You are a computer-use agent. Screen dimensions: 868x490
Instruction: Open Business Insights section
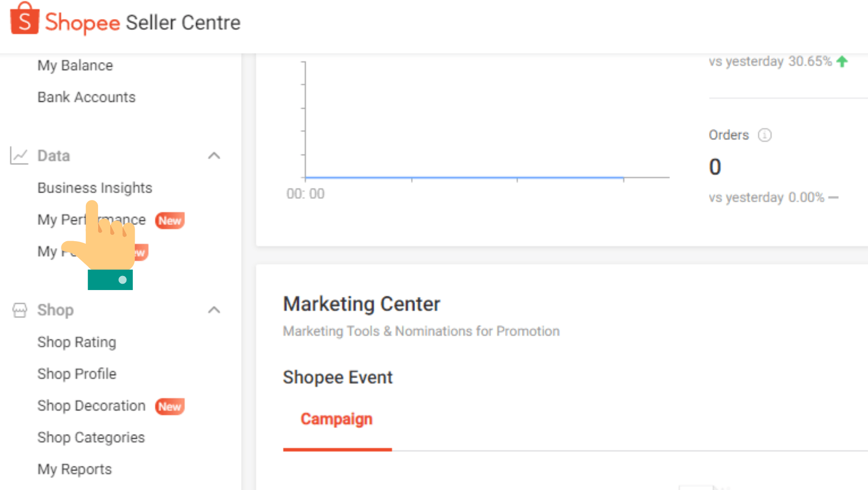[x=94, y=188]
